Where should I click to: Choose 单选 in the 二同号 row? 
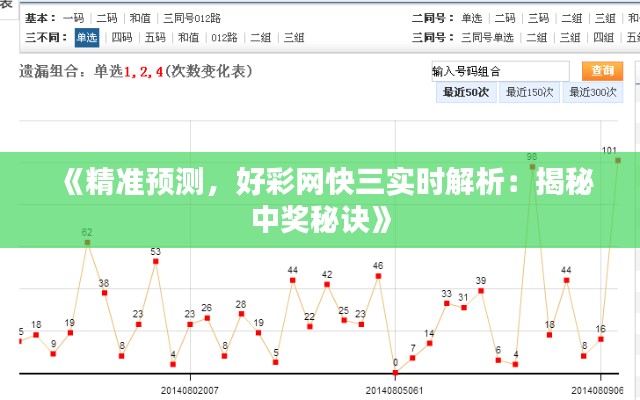(472, 18)
